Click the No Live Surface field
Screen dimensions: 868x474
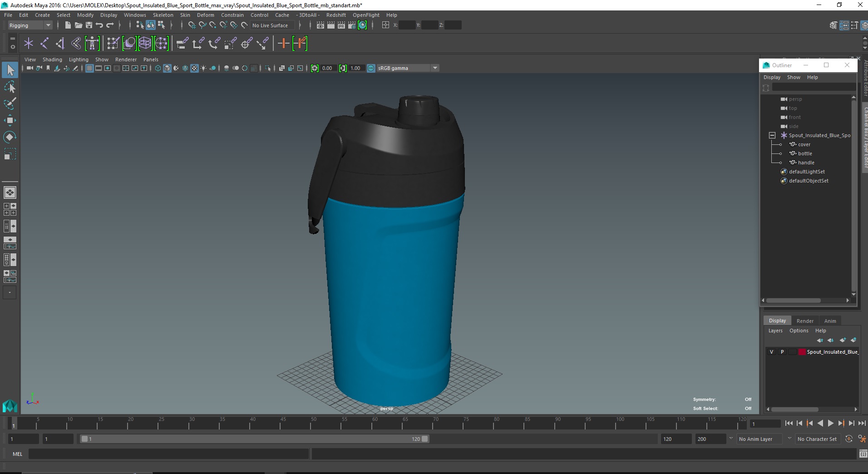point(273,25)
